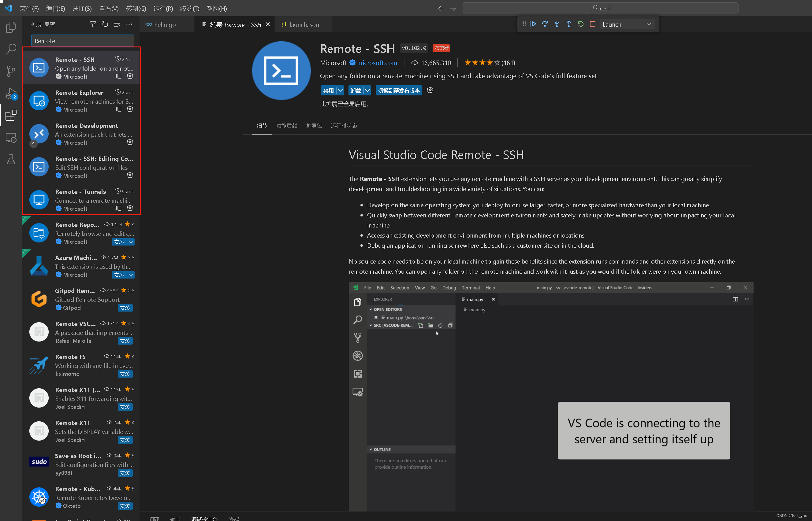
Task: Expand install options for Remote Repositories
Action: (131, 242)
